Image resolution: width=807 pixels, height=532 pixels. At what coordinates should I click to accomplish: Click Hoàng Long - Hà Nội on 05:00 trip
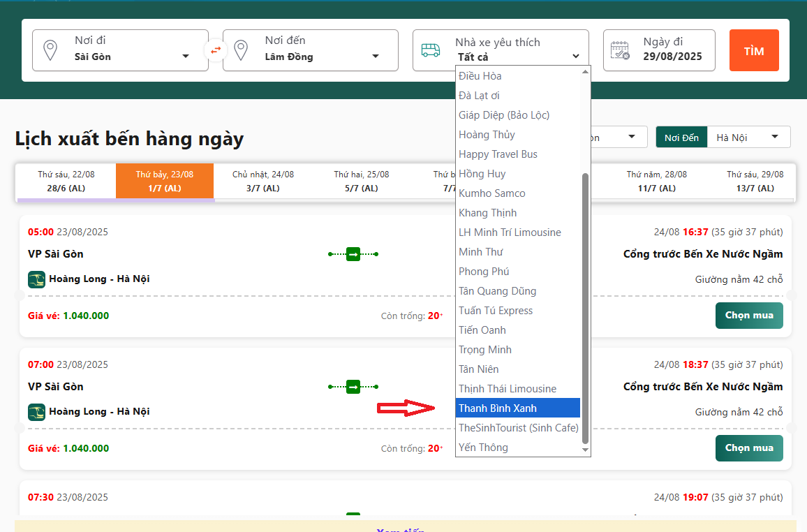point(99,279)
